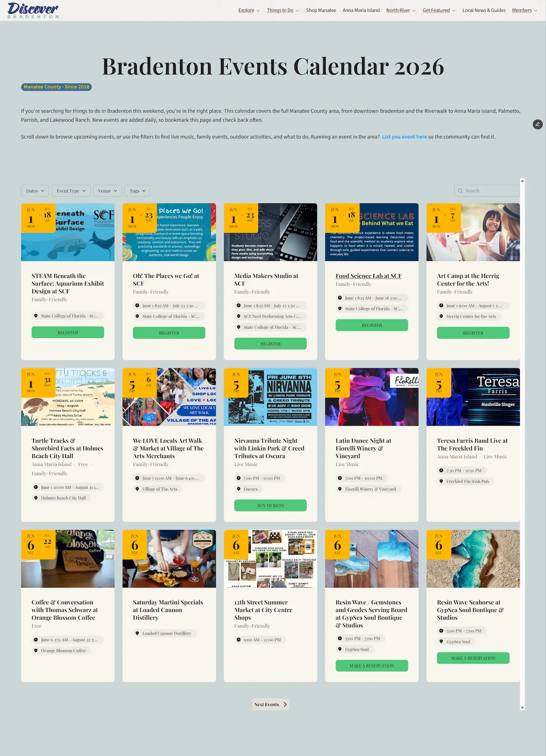Image resolution: width=546 pixels, height=756 pixels.
Task: Open Coffee & Conversation event title
Action: coord(65,610)
